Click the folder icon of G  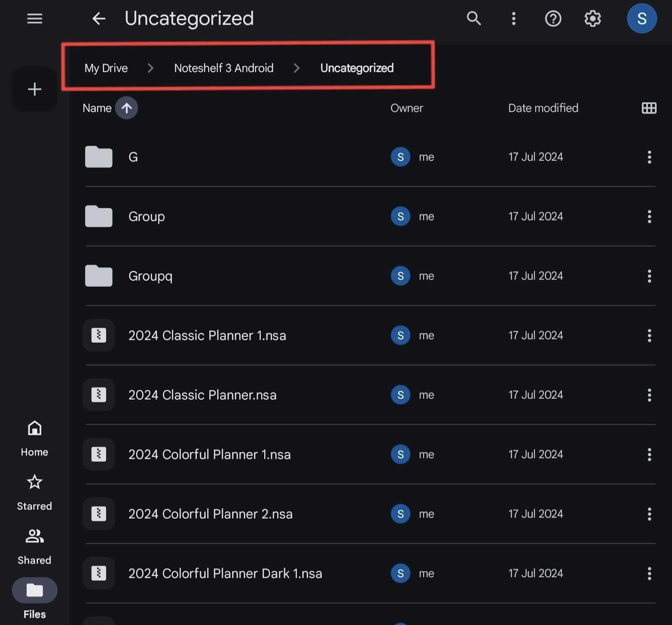pos(98,157)
